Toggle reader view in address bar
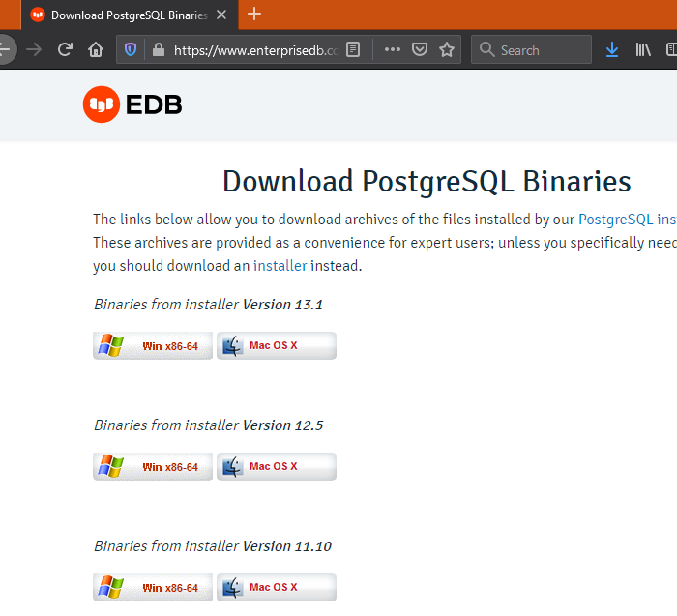 [353, 49]
